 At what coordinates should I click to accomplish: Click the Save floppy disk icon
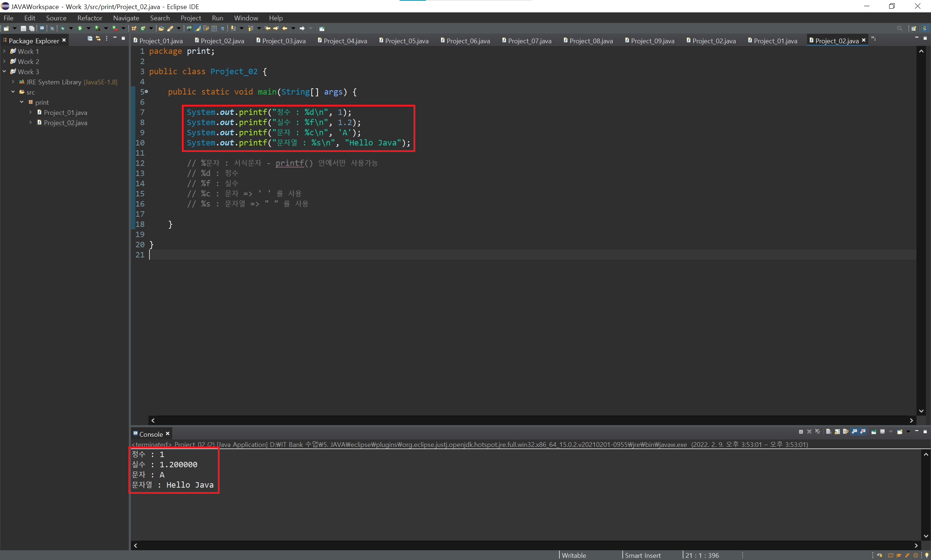pos(23,28)
